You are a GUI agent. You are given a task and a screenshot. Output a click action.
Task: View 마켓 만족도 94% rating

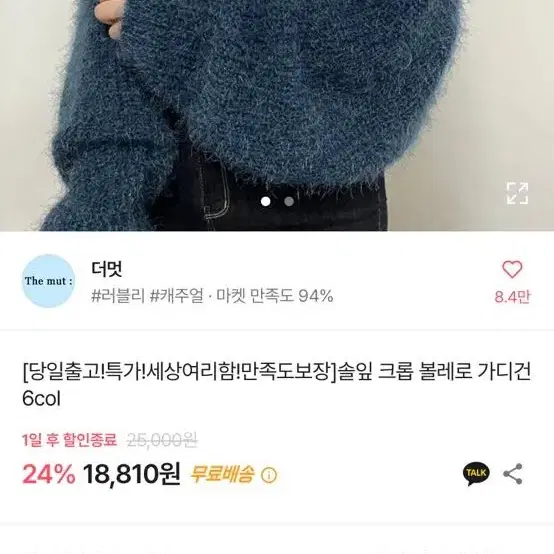(x=275, y=296)
